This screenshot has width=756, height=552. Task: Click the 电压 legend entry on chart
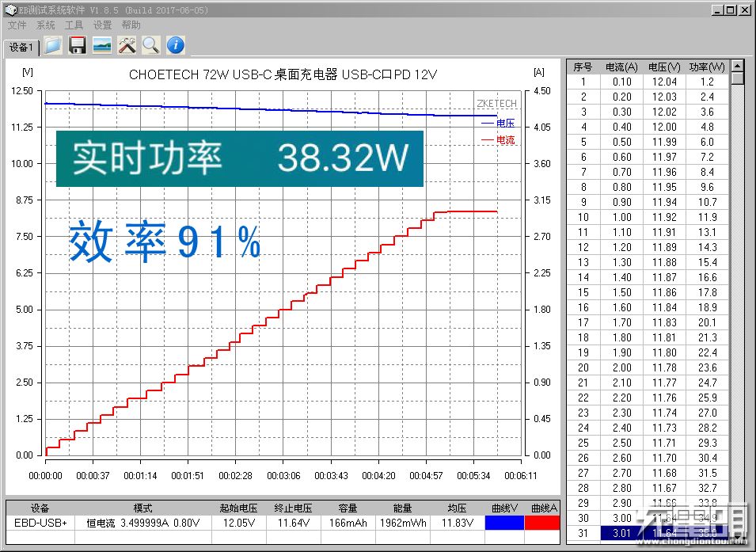click(498, 123)
